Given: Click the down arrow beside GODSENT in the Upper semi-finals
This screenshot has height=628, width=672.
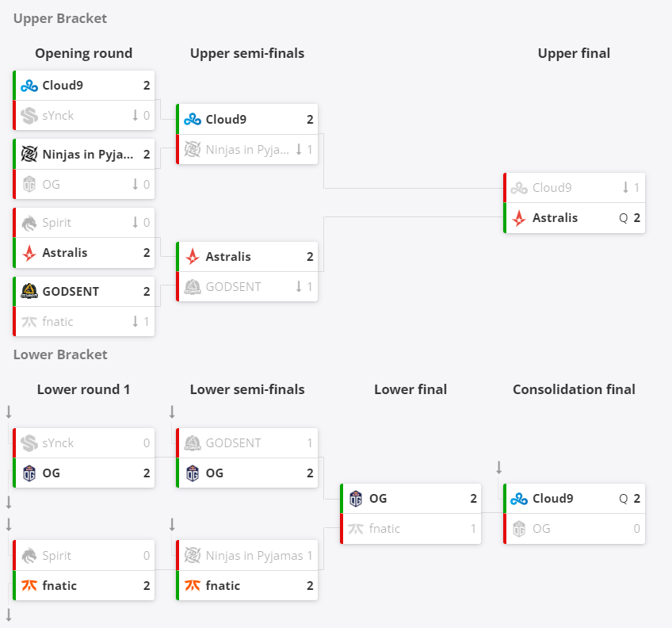Looking at the screenshot, I should (x=299, y=286).
